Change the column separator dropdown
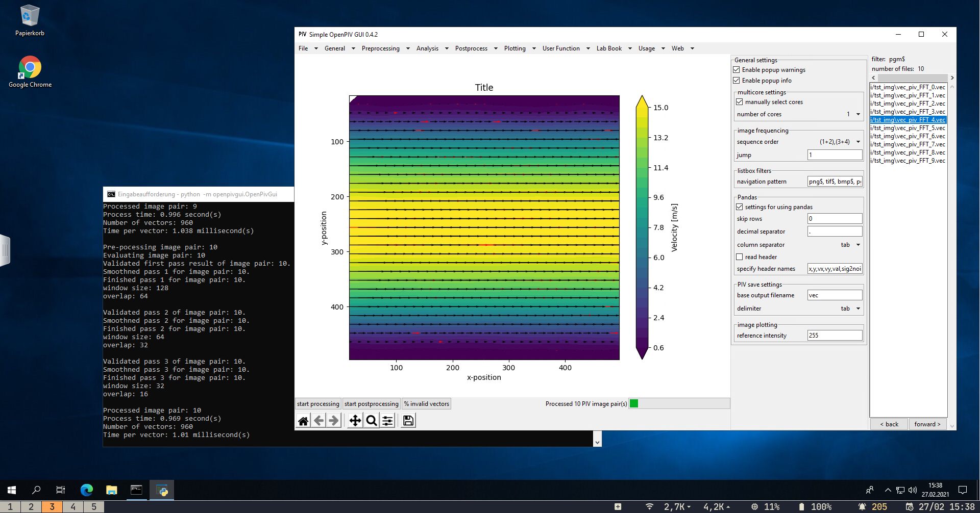The image size is (980, 513). tap(858, 245)
